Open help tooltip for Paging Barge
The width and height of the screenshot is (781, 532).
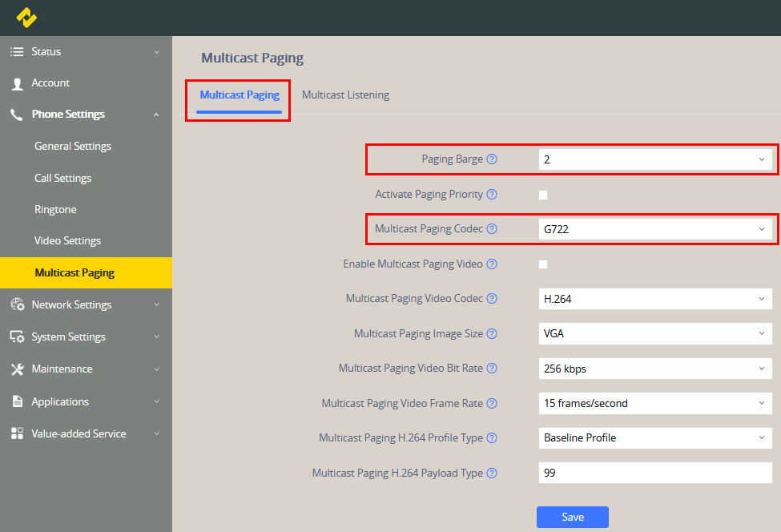click(x=492, y=159)
